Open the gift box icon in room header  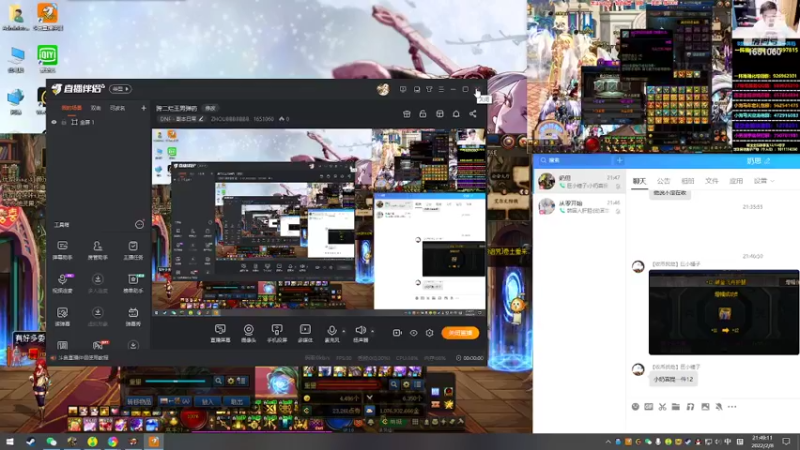click(407, 114)
